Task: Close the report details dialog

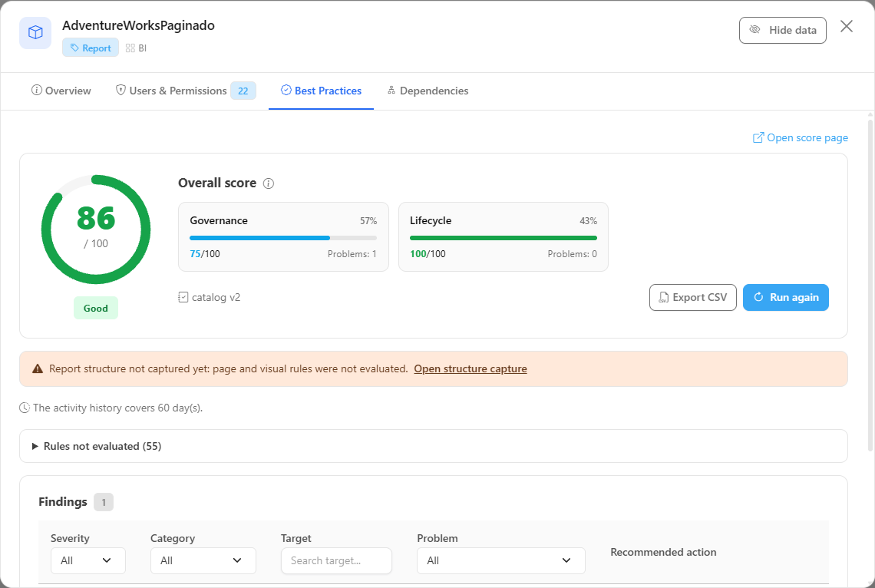Action: click(x=846, y=26)
